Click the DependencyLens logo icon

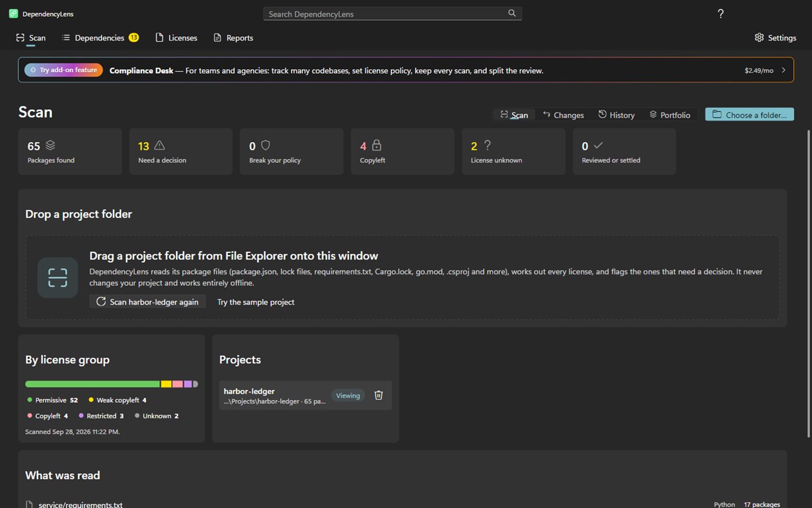tap(13, 14)
